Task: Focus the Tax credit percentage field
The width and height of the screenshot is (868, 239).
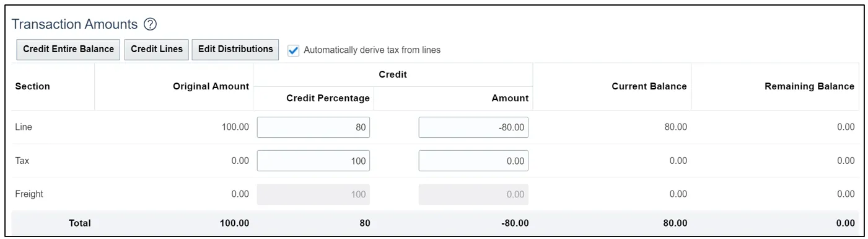Action: tap(313, 161)
